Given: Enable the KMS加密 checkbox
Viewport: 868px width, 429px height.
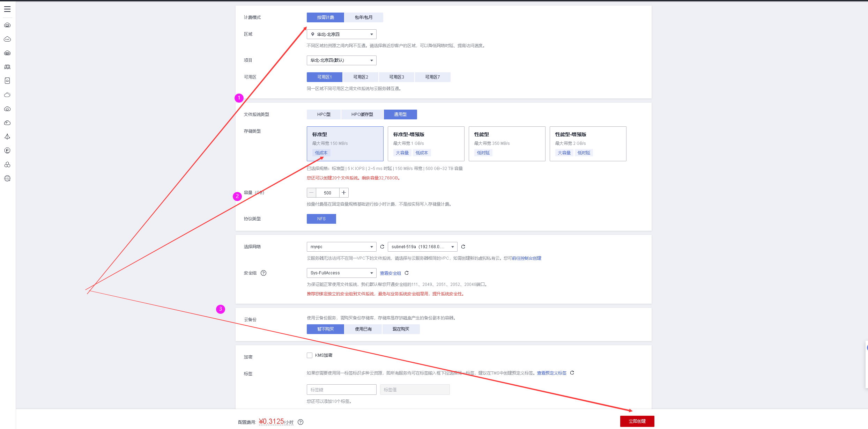Looking at the screenshot, I should coord(310,355).
